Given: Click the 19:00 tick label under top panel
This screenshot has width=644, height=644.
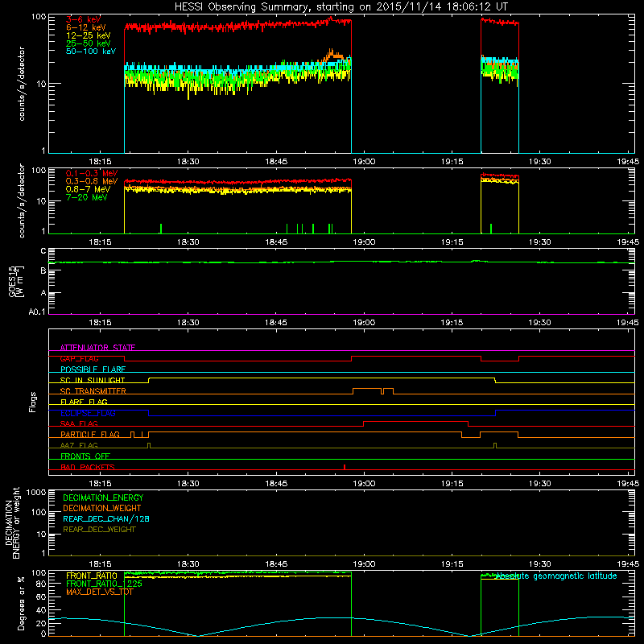Looking at the screenshot, I should tap(364, 162).
